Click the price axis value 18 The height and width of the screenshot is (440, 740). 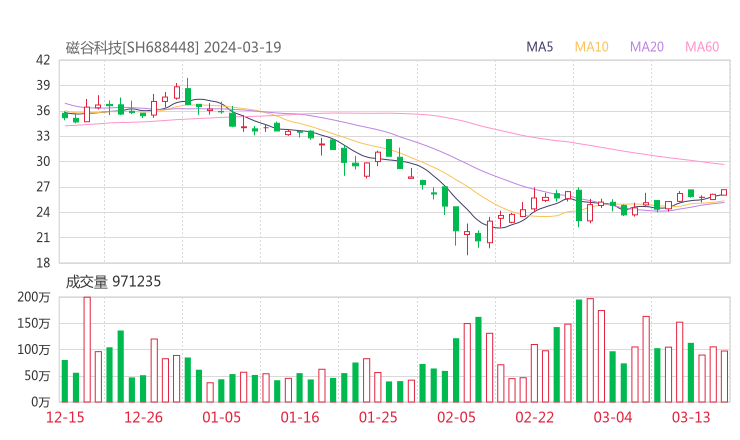click(x=43, y=263)
